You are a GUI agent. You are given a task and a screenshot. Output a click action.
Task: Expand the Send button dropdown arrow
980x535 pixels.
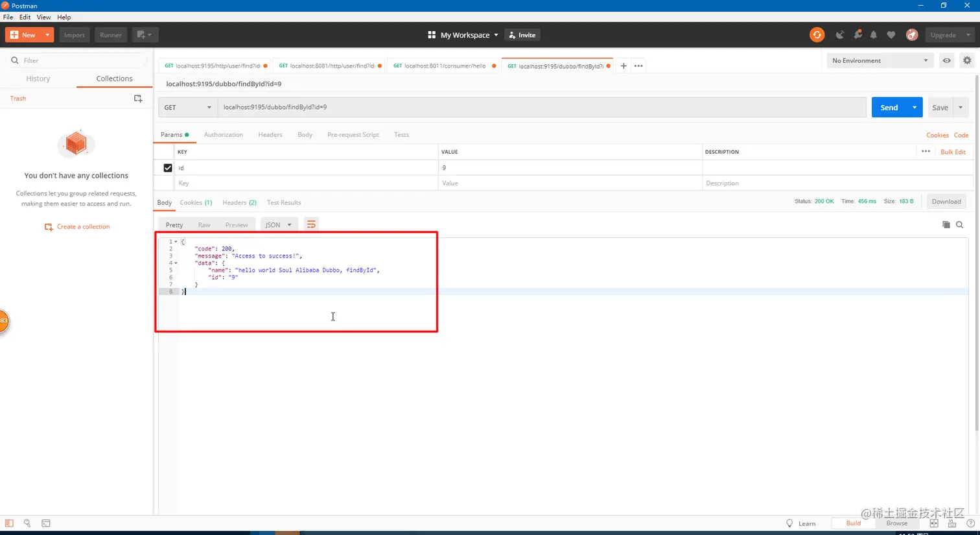pyautogui.click(x=915, y=108)
